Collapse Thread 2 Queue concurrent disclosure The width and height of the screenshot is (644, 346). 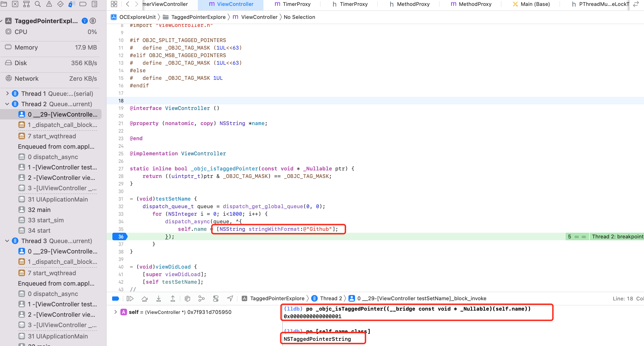(7, 104)
